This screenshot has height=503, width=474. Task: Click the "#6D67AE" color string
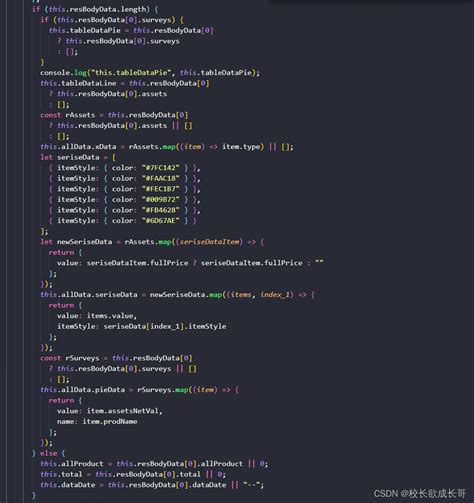click(x=161, y=221)
